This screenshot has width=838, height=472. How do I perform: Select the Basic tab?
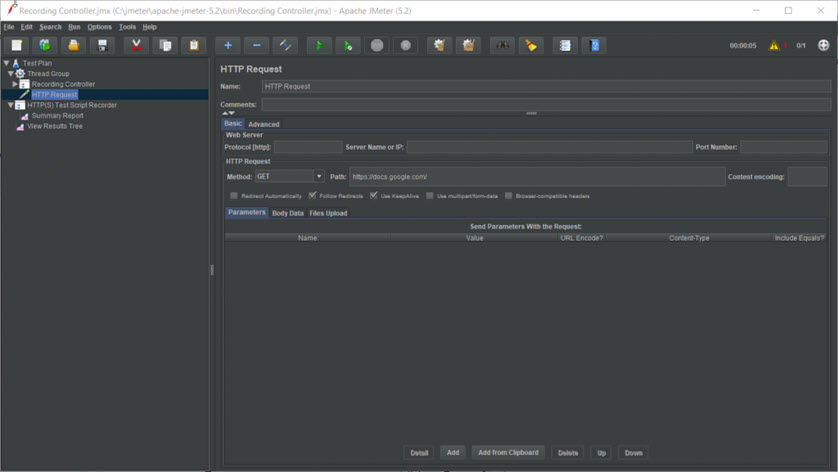(233, 123)
